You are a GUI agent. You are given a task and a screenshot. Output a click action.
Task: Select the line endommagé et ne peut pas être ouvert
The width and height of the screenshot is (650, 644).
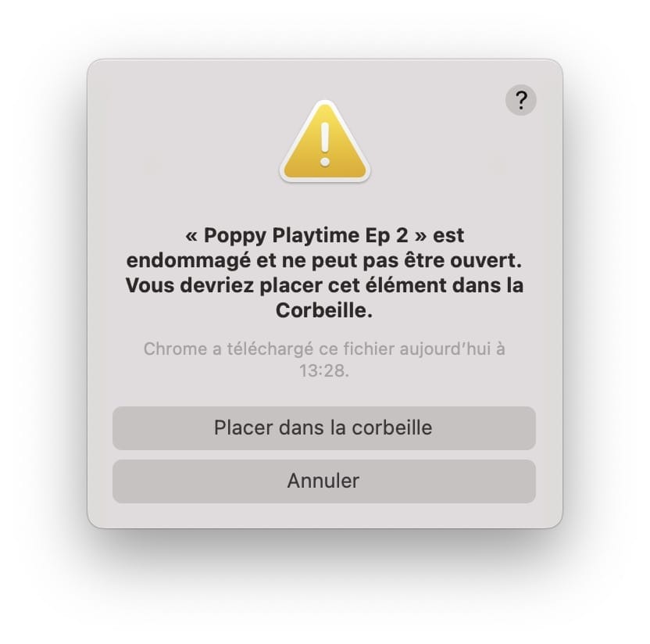coord(323,261)
